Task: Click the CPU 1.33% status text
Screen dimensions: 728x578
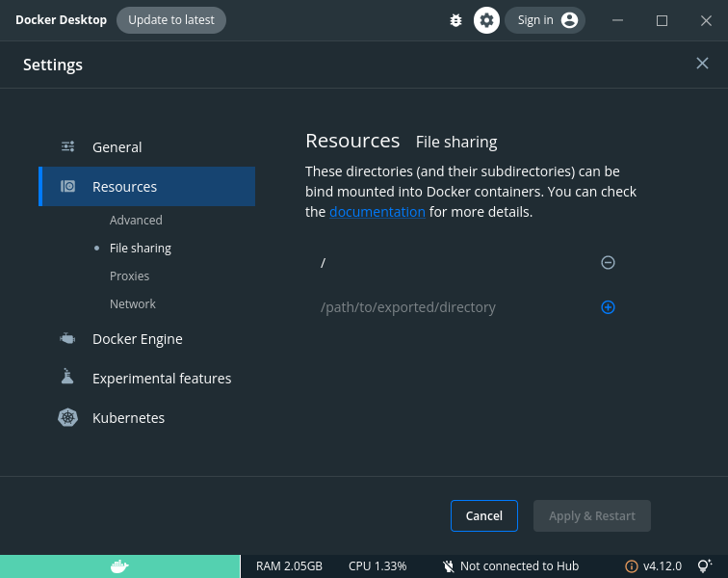Action: coord(377,565)
